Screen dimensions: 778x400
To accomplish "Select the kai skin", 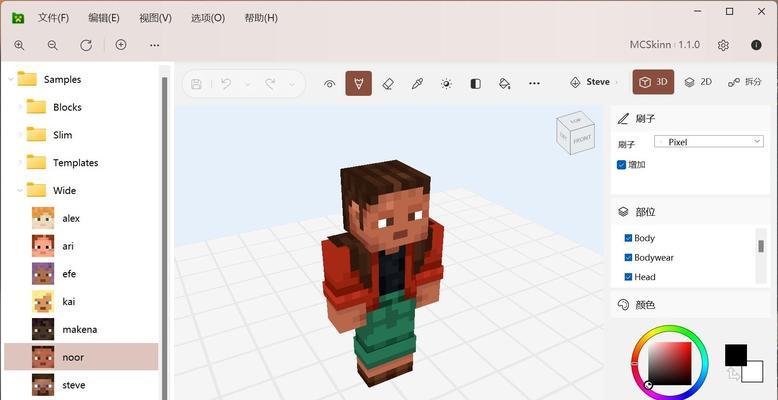I will [81, 302].
